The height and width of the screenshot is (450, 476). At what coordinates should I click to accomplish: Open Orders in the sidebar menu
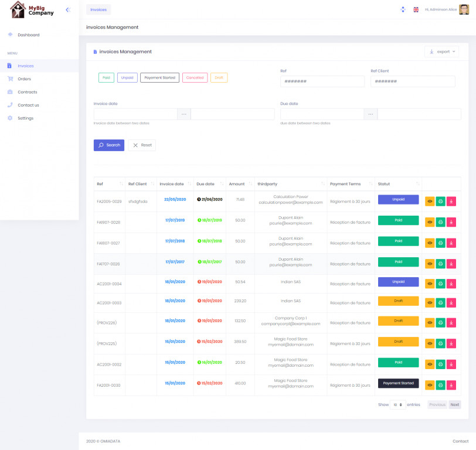[24, 79]
